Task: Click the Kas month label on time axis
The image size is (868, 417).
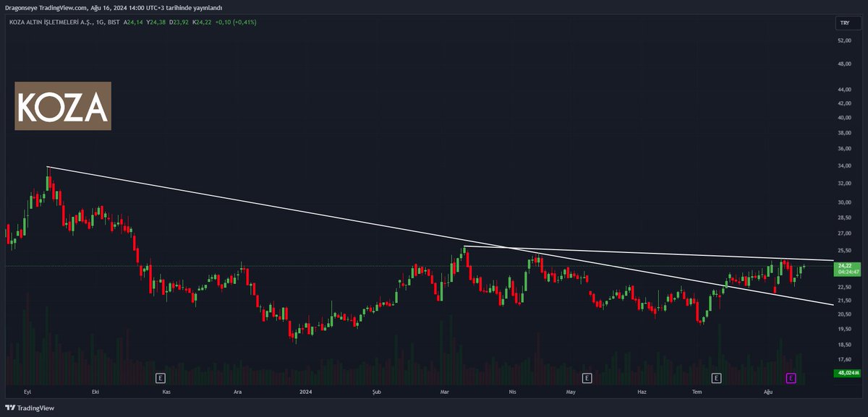Action: [166, 392]
